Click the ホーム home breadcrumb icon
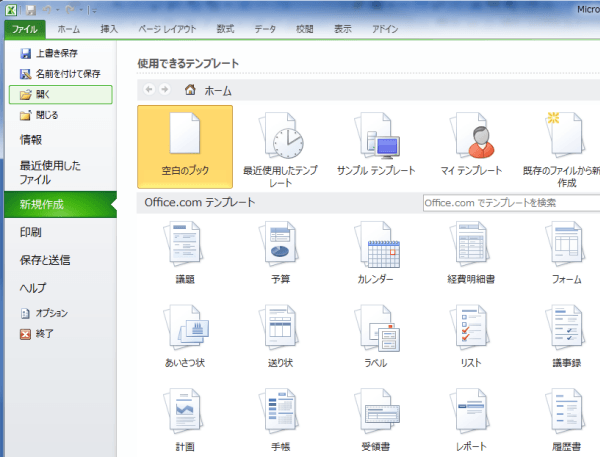This screenshot has height=457, width=600. [190, 90]
